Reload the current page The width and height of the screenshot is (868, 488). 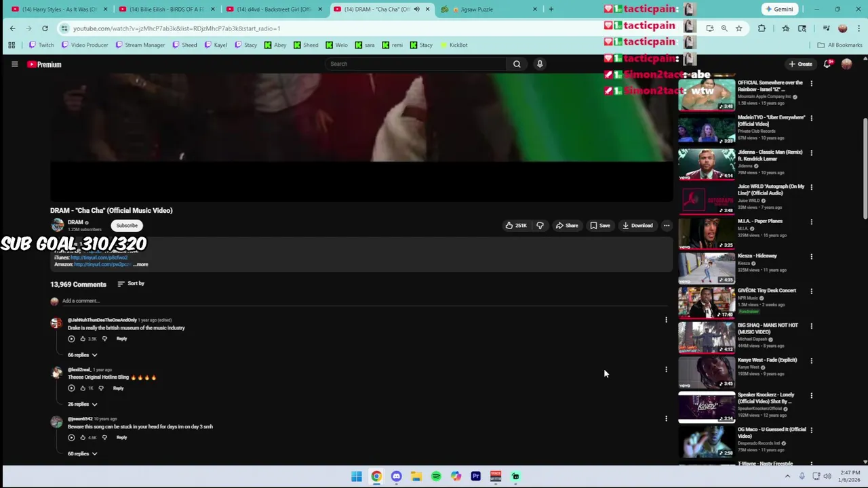(45, 28)
